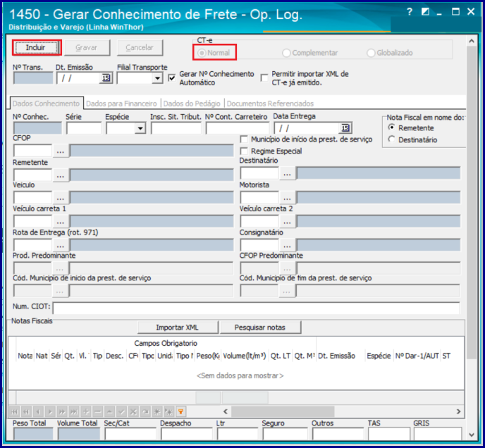Open Veículo carreta 2 lookup button
Viewport: 485px width, 448px height.
click(288, 221)
